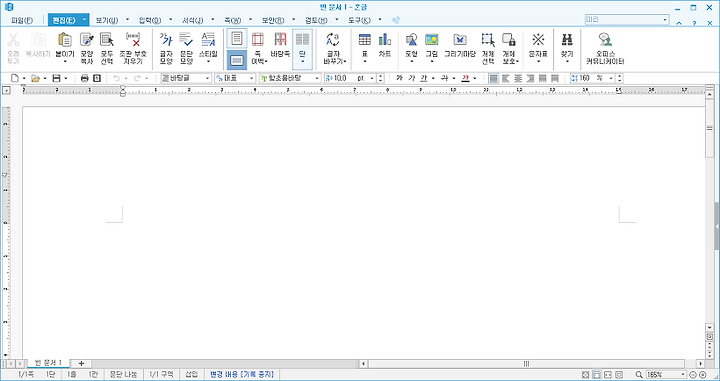Open the Edit (편집) menu tab
The image size is (720, 381).
(64, 20)
